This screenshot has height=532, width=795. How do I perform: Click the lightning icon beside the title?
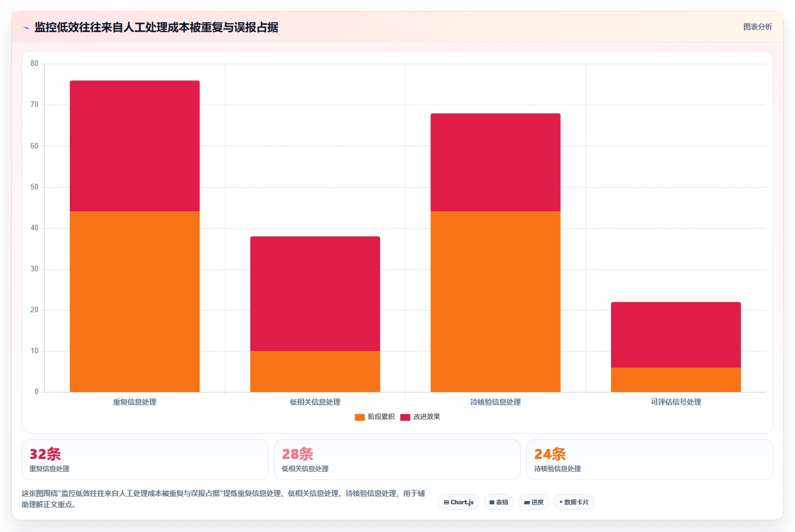pyautogui.click(x=26, y=28)
